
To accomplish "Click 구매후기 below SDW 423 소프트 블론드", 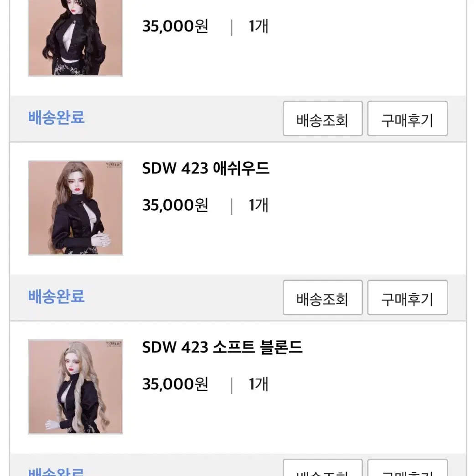I will tap(408, 468).
